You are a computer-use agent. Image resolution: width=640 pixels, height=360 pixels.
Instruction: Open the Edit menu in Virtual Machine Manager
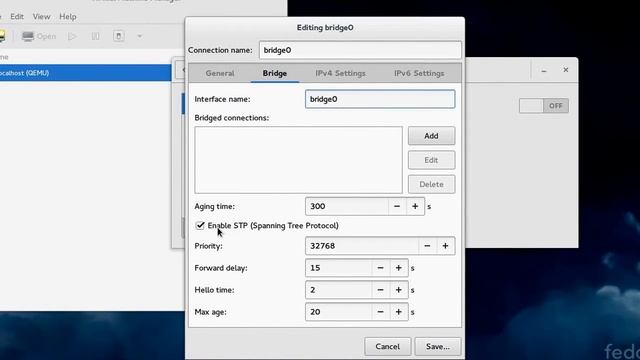(x=17, y=17)
